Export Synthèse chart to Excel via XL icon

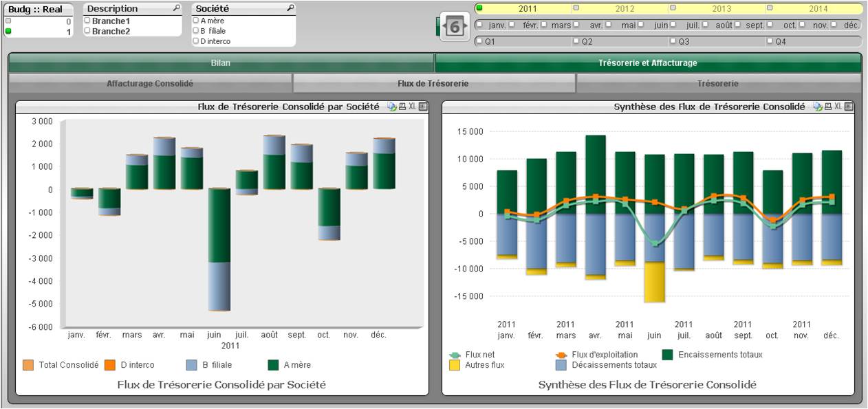click(x=838, y=107)
